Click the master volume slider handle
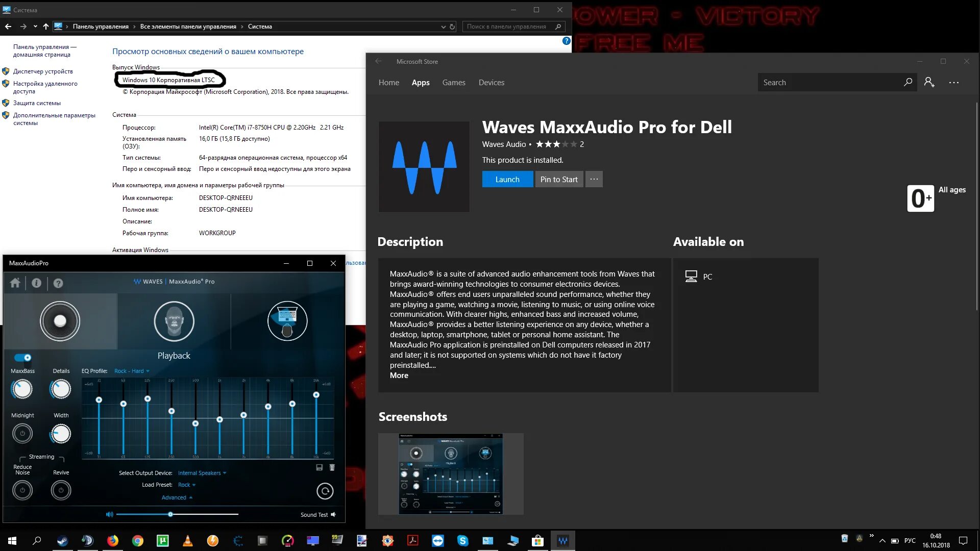The image size is (980, 551). point(170,514)
